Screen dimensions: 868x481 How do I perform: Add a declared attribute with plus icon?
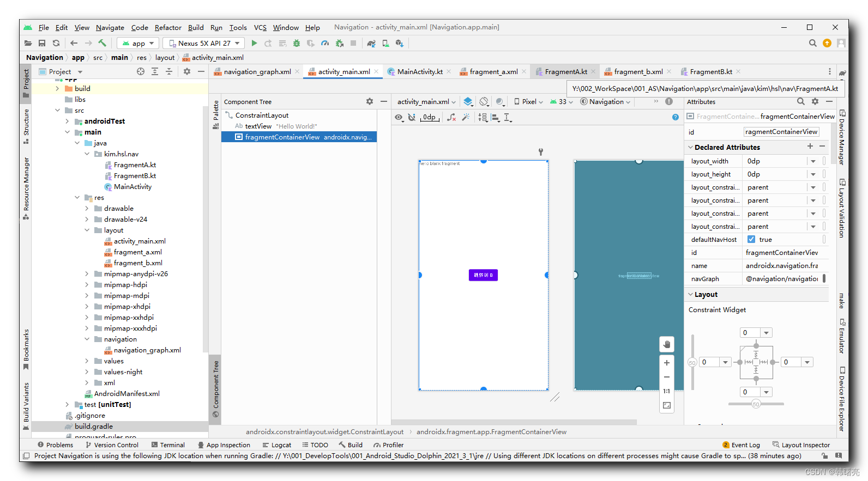[810, 146]
